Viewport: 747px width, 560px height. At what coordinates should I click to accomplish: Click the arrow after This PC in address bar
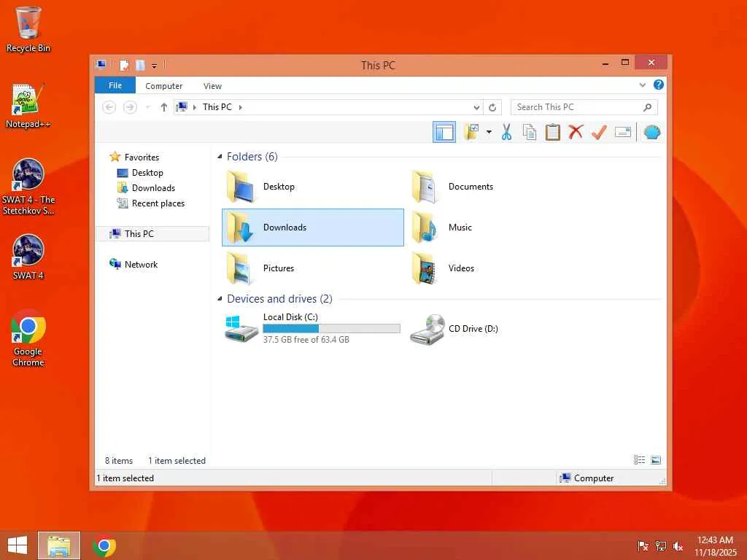click(x=241, y=107)
